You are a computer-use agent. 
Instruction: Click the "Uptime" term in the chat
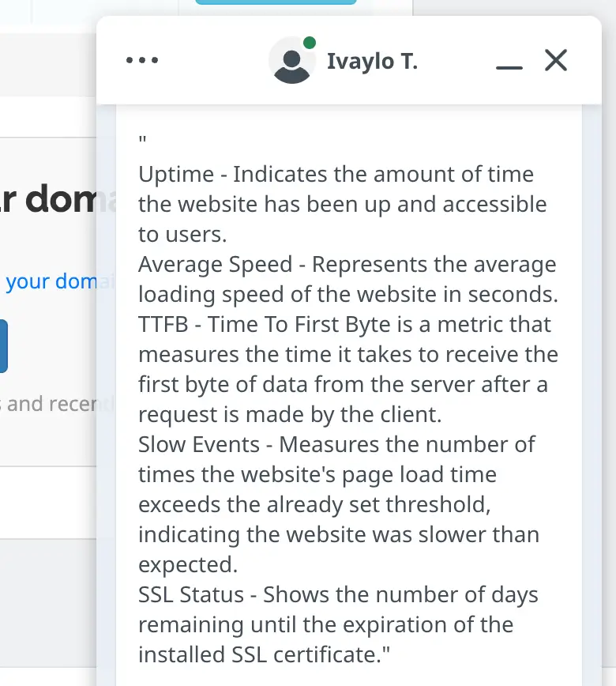coord(176,175)
